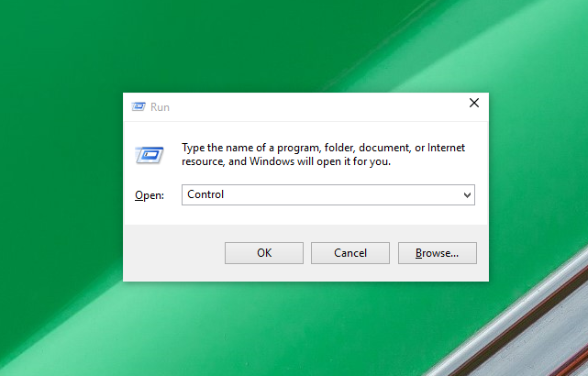Close the Run dialog with X
The height and width of the screenshot is (376, 588).
[x=474, y=103]
